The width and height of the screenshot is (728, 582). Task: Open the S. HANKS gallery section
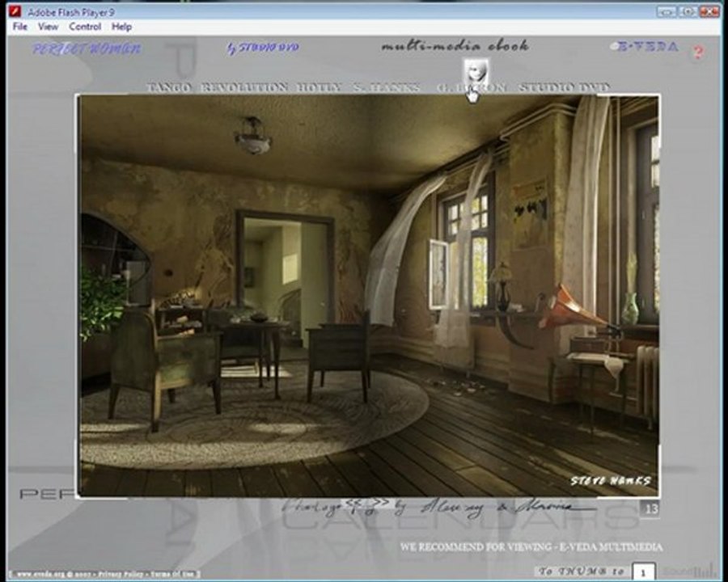387,87
